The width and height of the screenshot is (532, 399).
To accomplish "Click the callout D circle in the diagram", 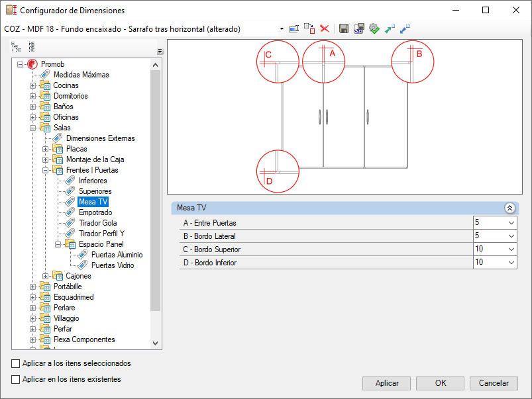I will coord(278,171).
